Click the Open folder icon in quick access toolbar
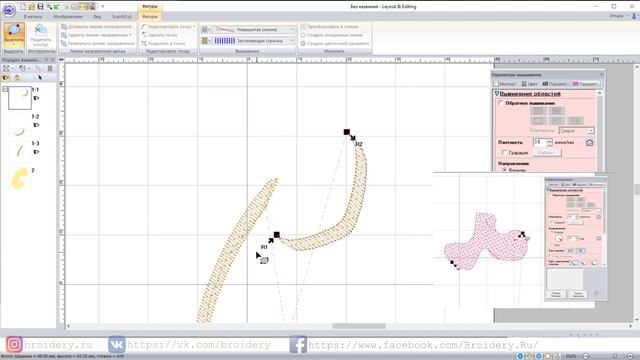Viewport: 640px width, 360px height. [31, 7]
